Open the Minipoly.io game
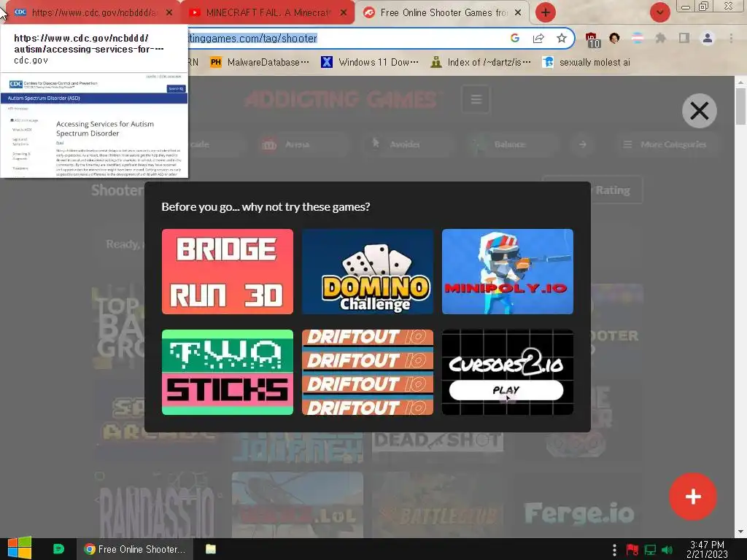 [508, 271]
